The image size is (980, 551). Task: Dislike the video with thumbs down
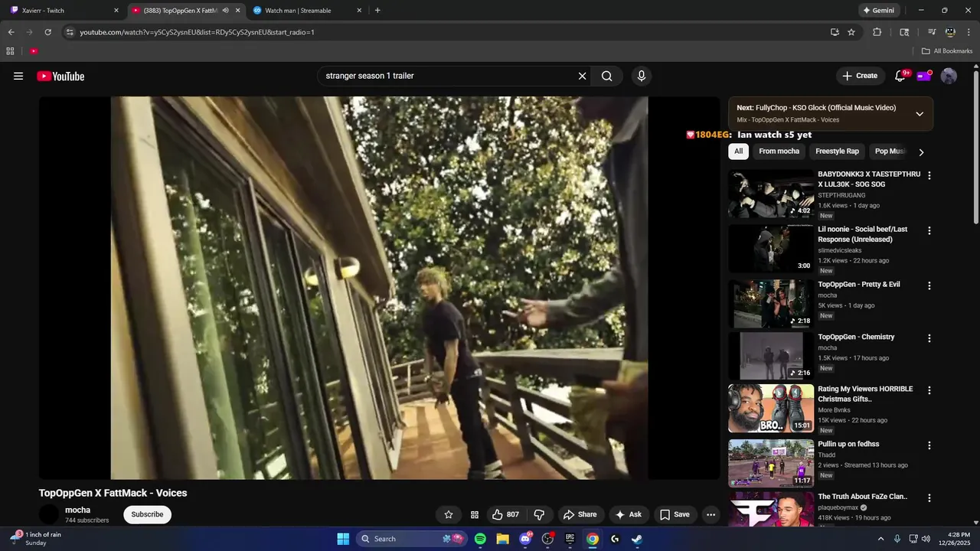click(539, 514)
